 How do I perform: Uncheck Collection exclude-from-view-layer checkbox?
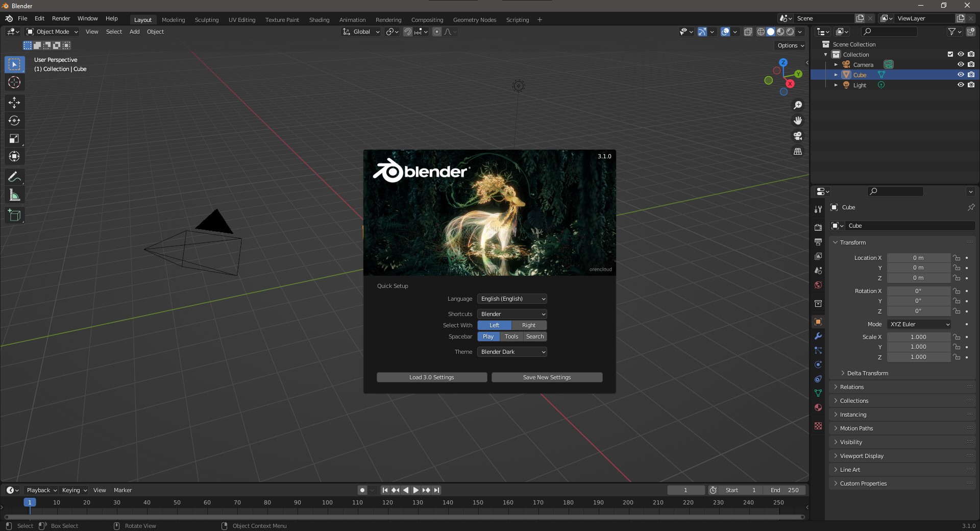950,54
